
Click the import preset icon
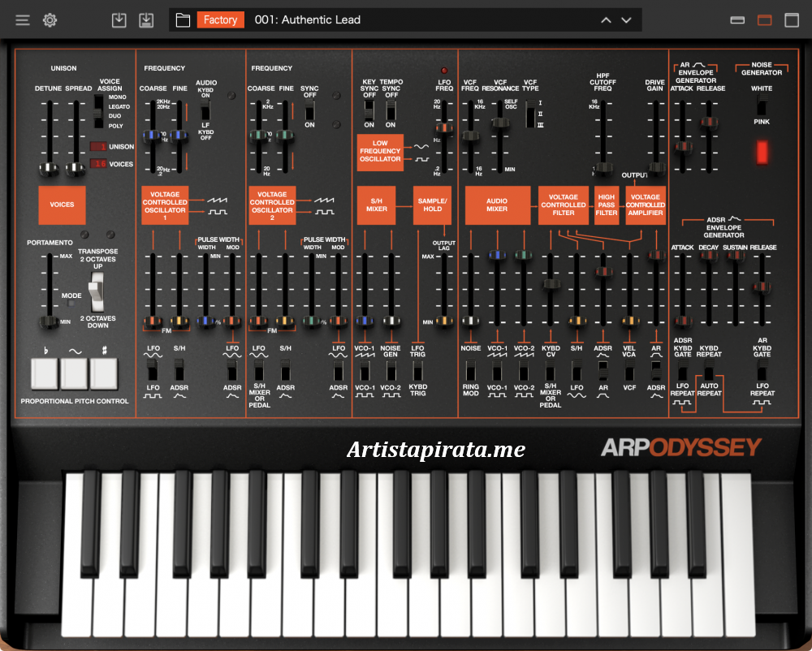[x=119, y=19]
